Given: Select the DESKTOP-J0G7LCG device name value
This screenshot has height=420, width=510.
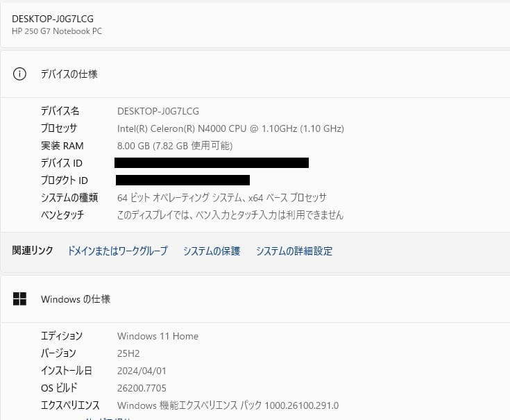Looking at the screenshot, I should pos(158,111).
